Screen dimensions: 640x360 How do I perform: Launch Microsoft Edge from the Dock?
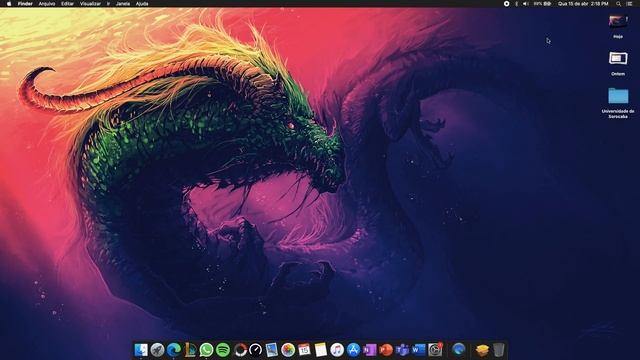click(174, 350)
